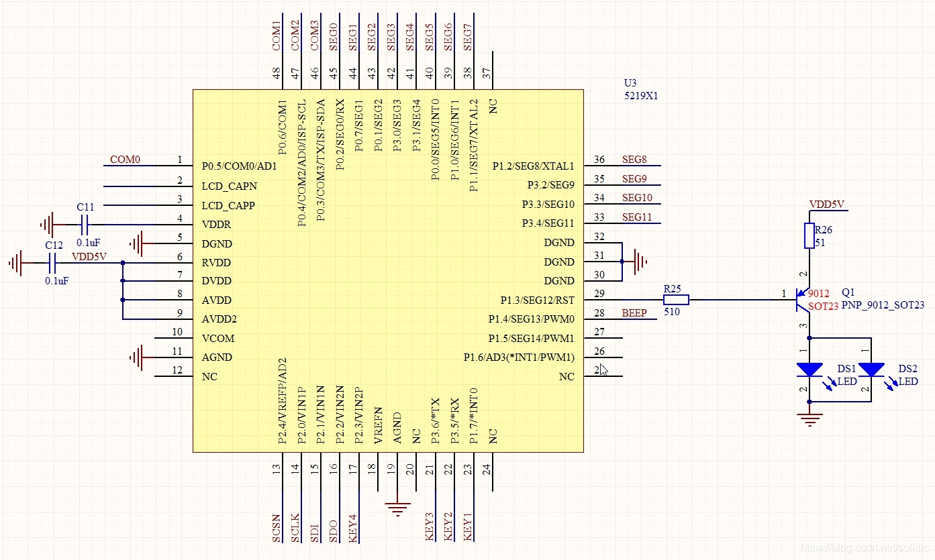Click the 0.1uF value under C12
This screenshot has width=935, height=560.
57,282
